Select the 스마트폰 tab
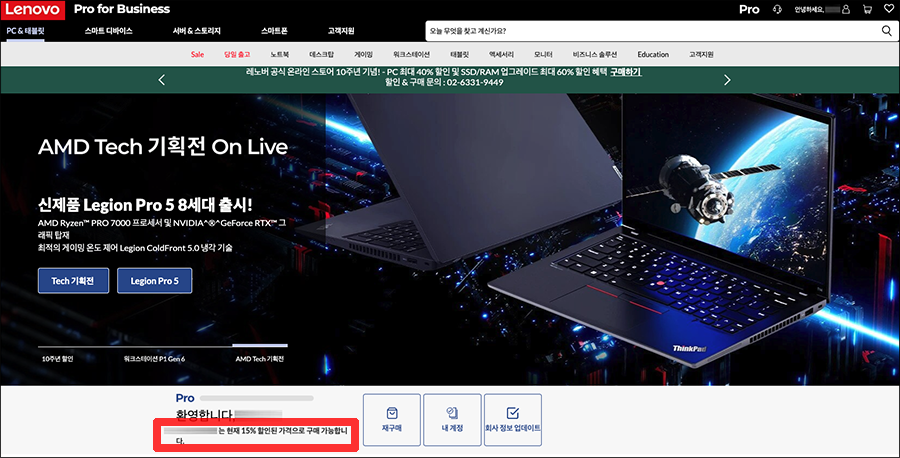The image size is (900, 458). point(274,31)
